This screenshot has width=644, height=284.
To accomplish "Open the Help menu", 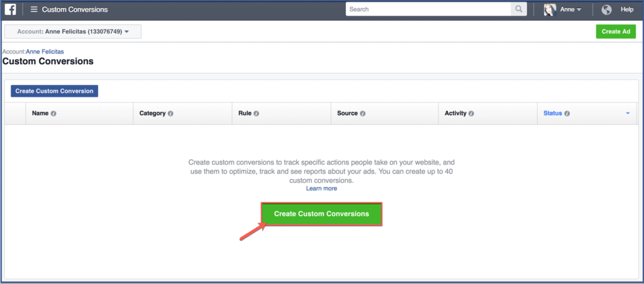I will point(627,9).
